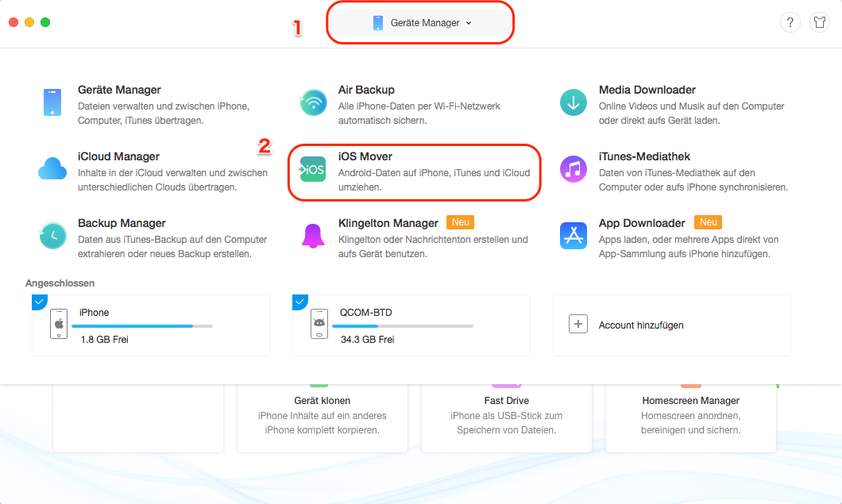Click the iPhone storage usage bar

[141, 326]
